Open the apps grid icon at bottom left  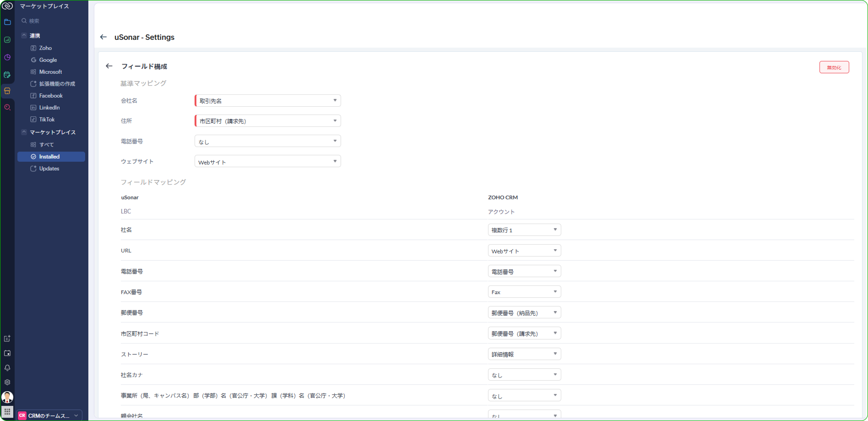point(7,412)
